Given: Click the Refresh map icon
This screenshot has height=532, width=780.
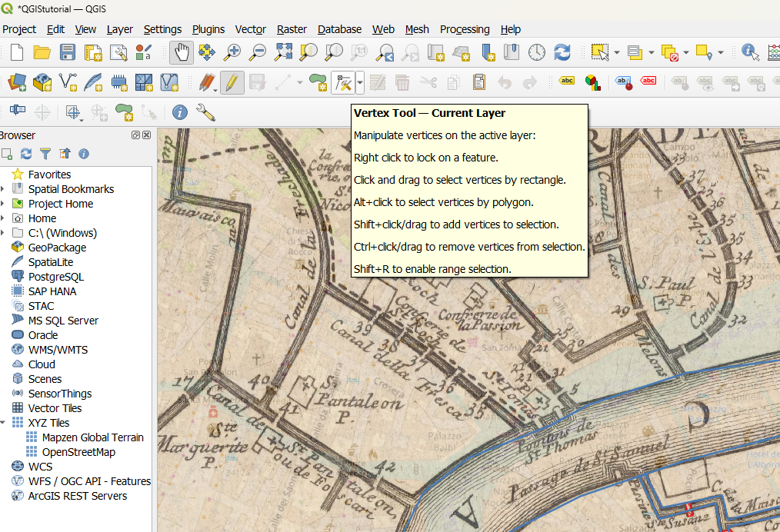Looking at the screenshot, I should 562,52.
